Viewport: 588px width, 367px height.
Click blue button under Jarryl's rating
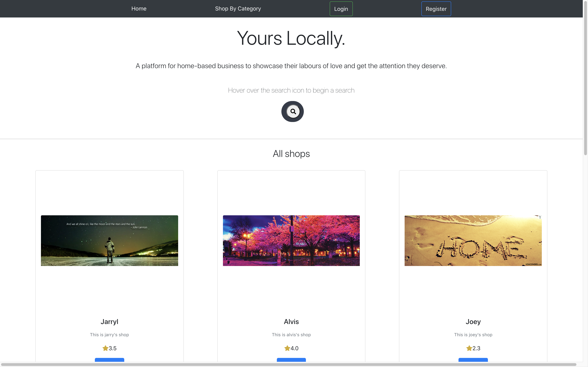(109, 360)
